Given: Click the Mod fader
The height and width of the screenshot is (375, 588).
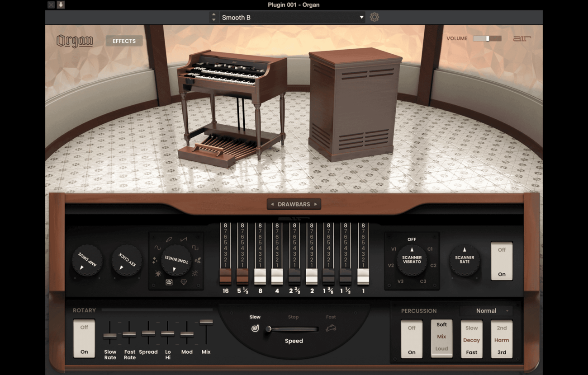Looking at the screenshot, I should point(187,334).
